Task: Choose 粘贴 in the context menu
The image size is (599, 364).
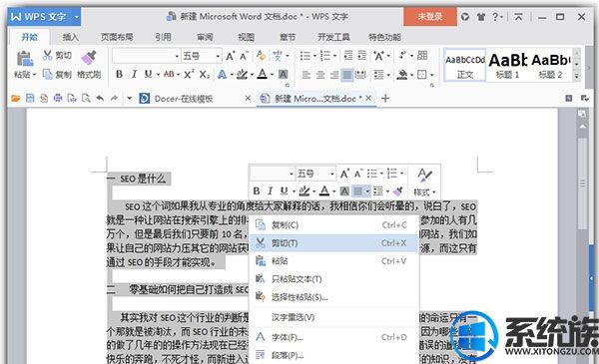Action: [x=333, y=261]
